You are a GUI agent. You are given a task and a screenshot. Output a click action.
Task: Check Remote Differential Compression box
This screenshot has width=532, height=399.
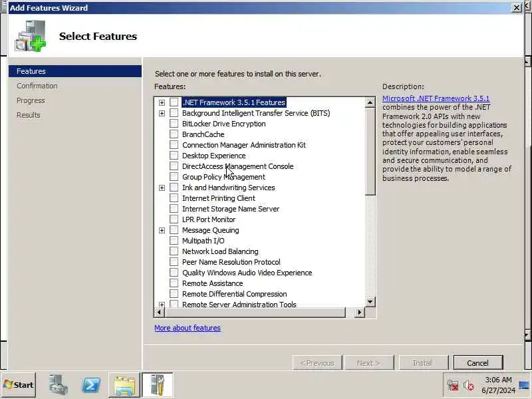(174, 293)
